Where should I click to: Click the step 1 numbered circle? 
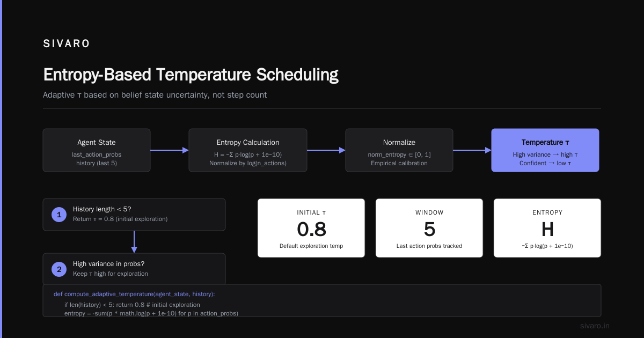click(58, 215)
